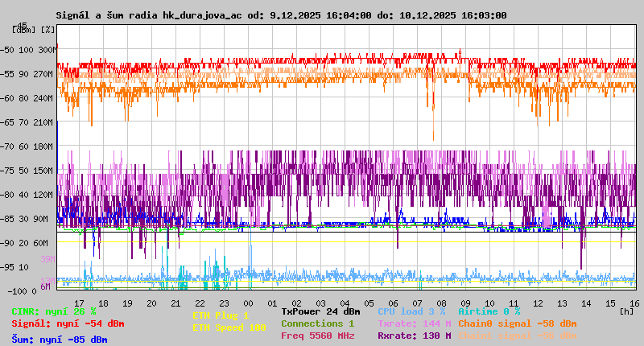Click the '-60 80 240M' y-axis label

pyautogui.click(x=27, y=98)
